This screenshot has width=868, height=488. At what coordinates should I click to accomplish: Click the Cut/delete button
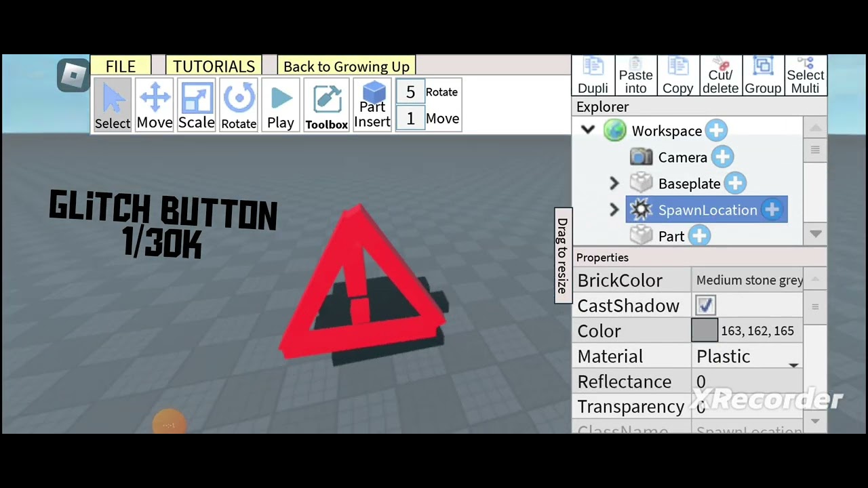[720, 75]
